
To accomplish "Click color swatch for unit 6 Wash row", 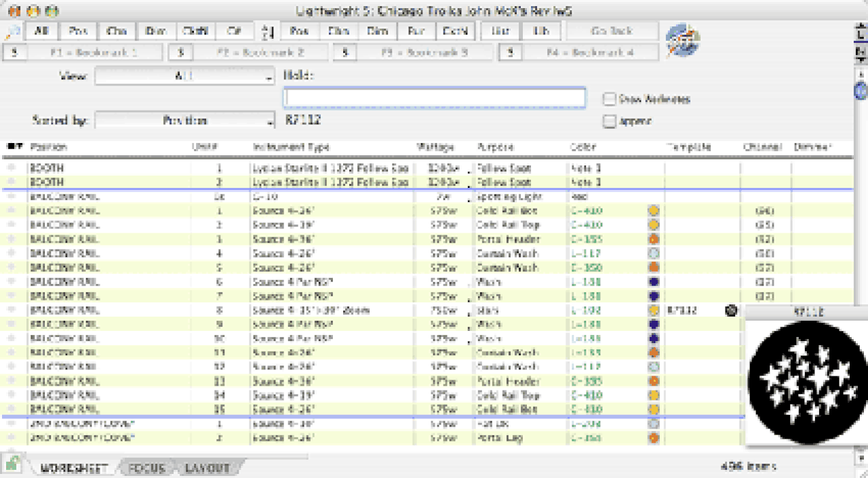I will coord(654,282).
